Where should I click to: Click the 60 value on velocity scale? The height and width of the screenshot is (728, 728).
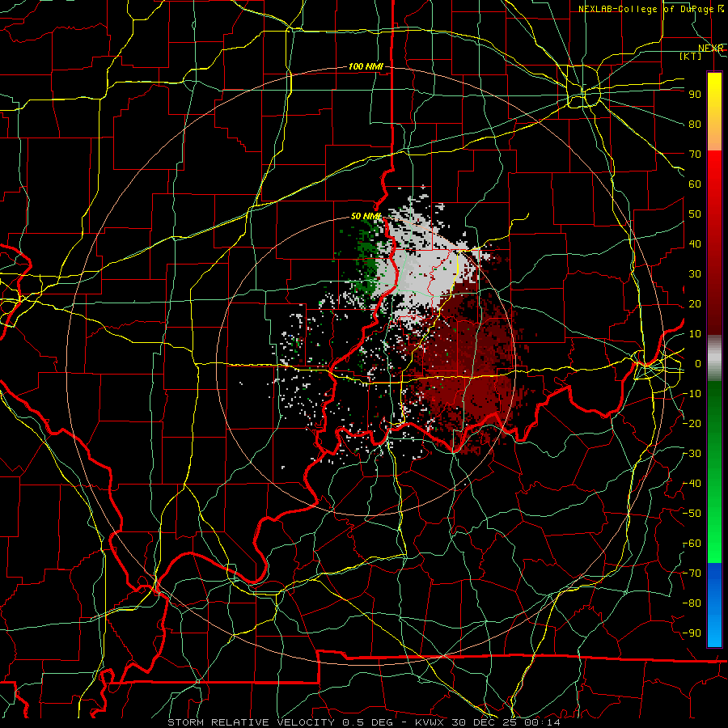pyautogui.click(x=695, y=184)
